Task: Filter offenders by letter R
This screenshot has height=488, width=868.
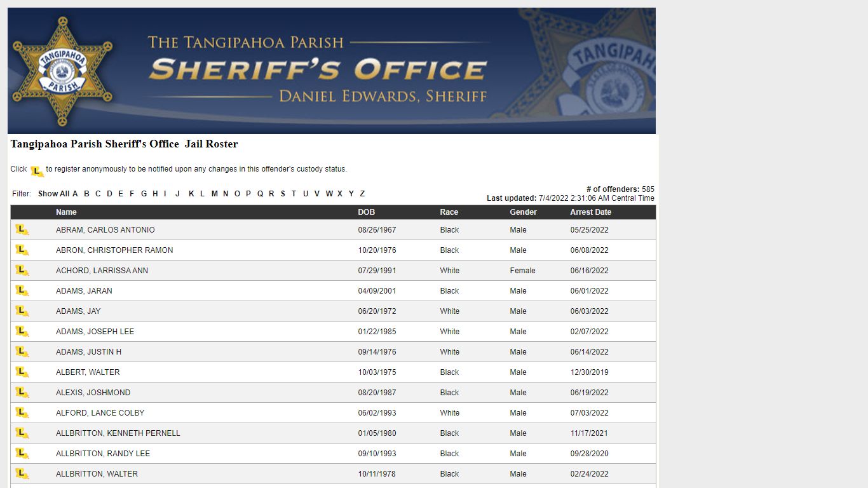Action: pyautogui.click(x=271, y=194)
